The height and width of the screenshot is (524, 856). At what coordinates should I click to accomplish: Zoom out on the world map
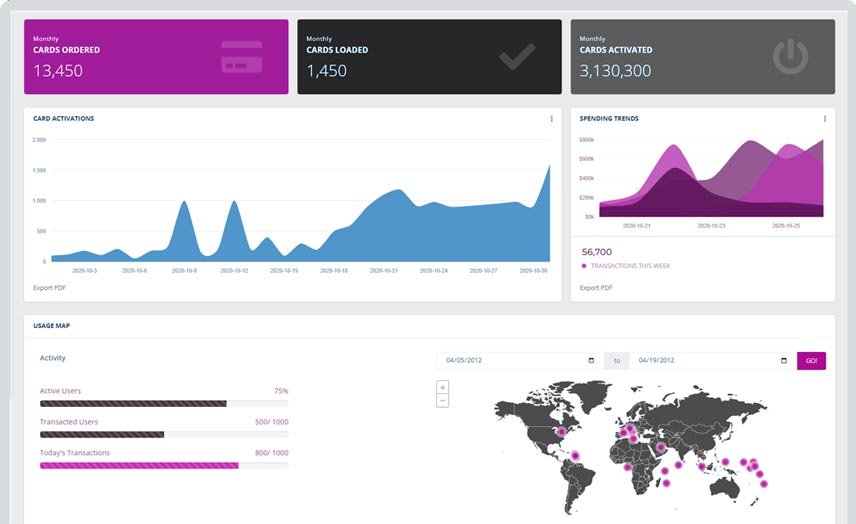(443, 400)
